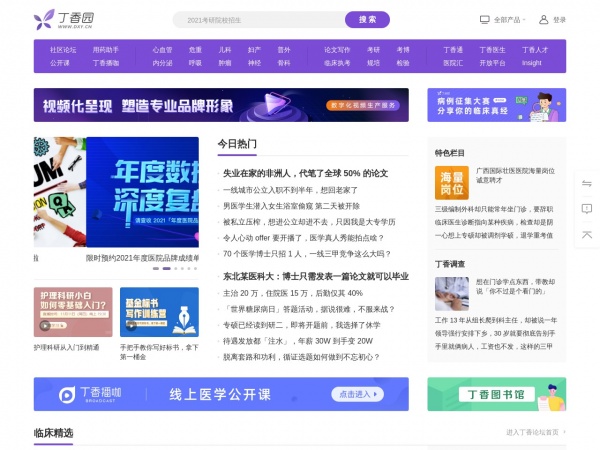This screenshot has width=600, height=450.
Task: Click the 海量岗位 orange tile
Action: 452,183
